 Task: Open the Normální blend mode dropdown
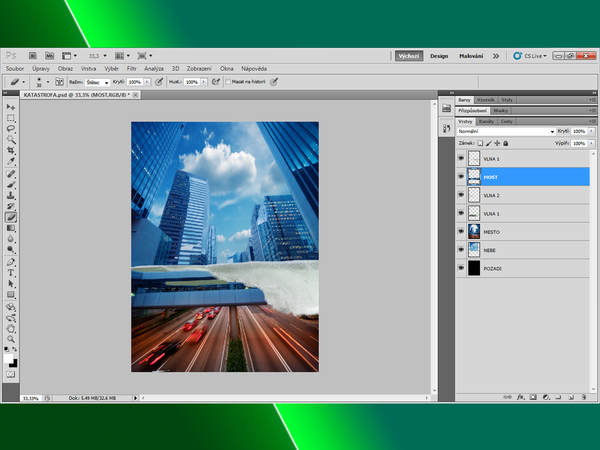click(x=505, y=131)
